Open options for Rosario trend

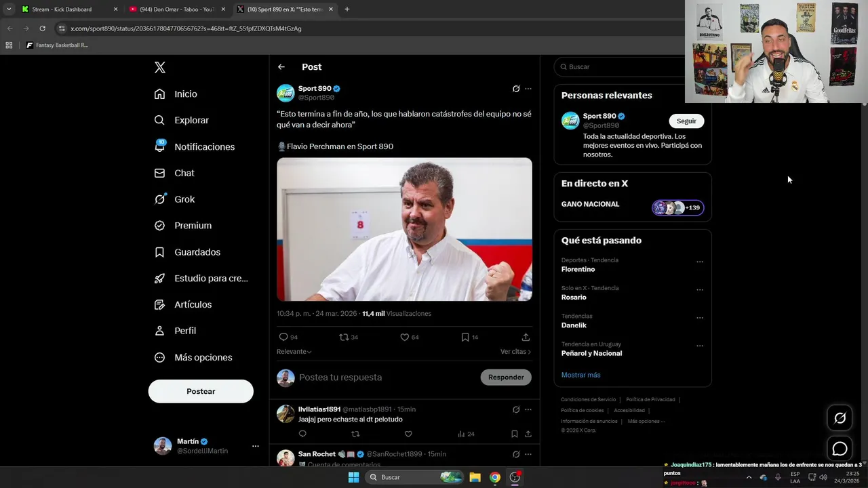700,289
